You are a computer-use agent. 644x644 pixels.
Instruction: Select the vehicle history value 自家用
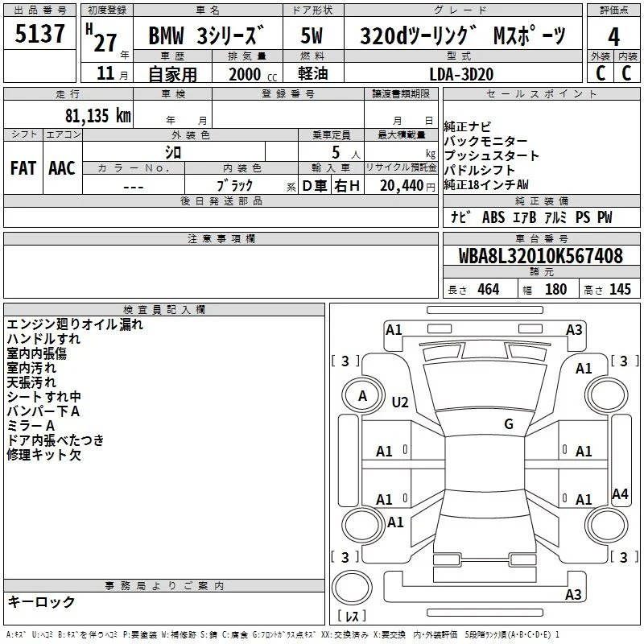coord(172,74)
